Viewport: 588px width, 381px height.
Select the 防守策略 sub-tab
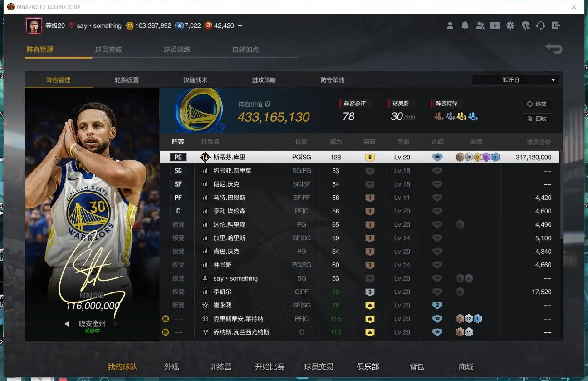coord(332,80)
